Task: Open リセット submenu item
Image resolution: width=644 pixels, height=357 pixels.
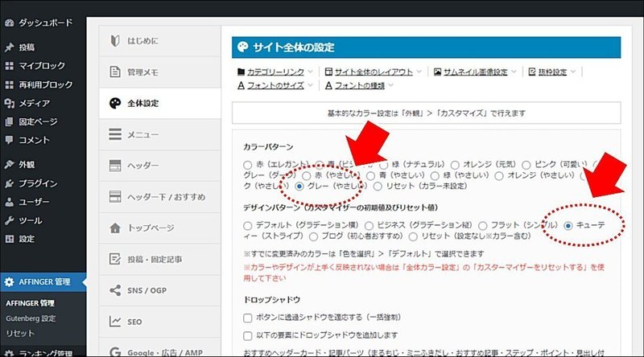Action: [19, 333]
